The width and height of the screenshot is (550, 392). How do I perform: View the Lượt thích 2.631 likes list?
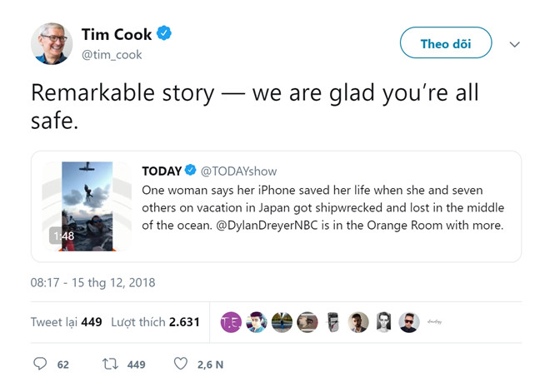pos(157,321)
